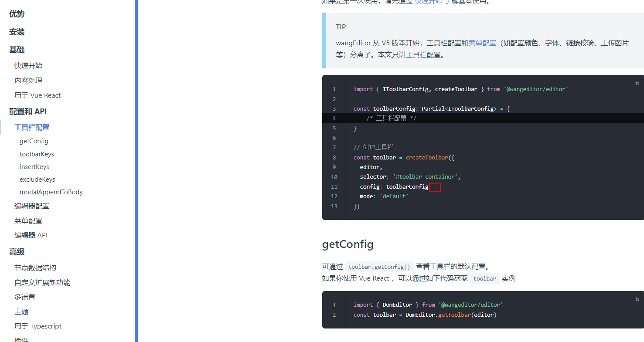Open the 优势 sidebar entry

(x=17, y=14)
